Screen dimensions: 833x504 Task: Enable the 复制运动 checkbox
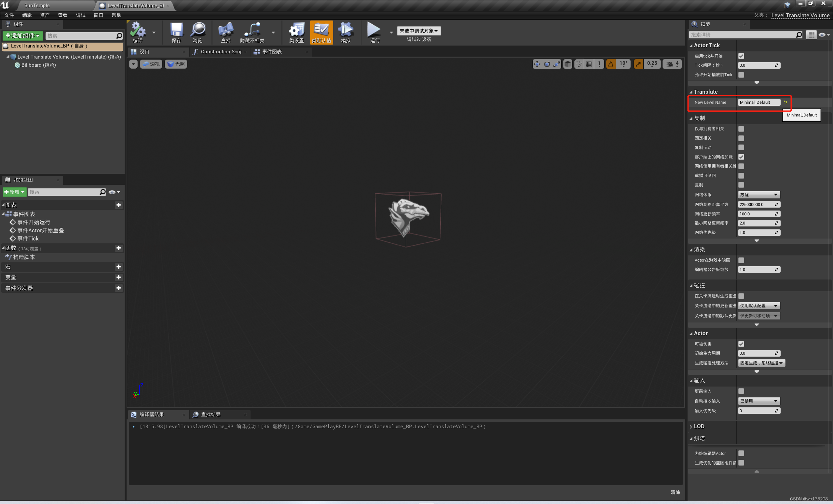741,147
